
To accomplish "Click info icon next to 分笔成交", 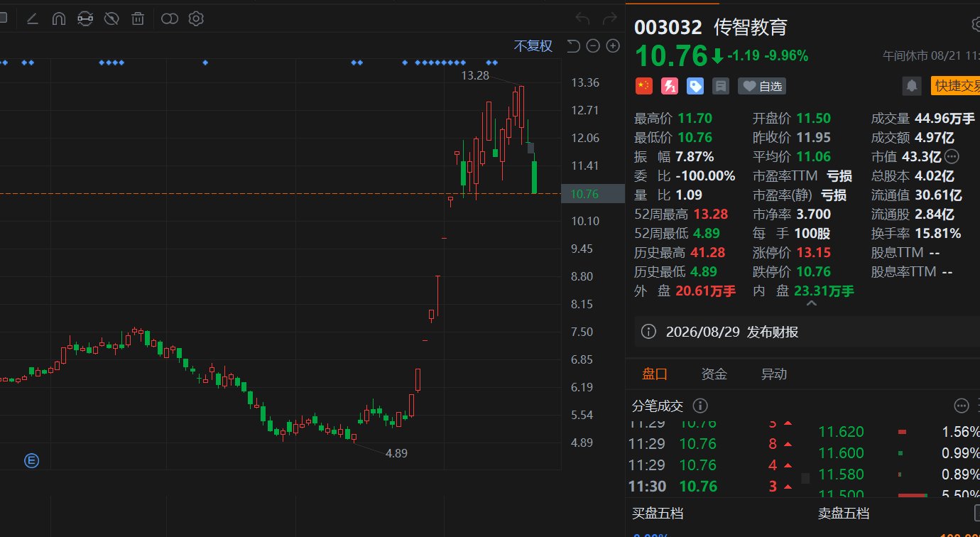I will tap(699, 406).
